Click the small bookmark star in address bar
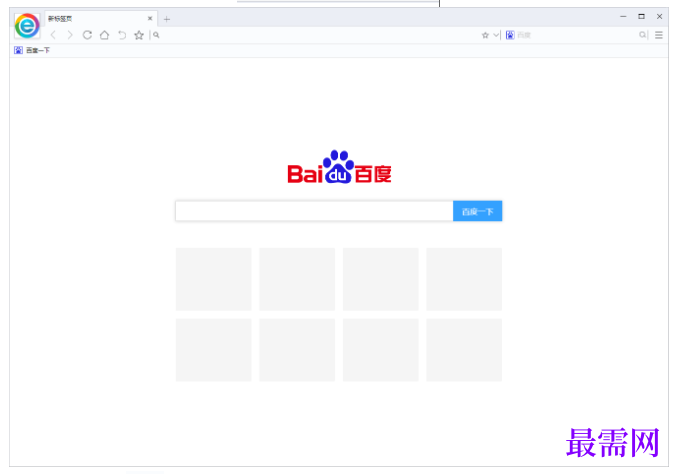Screen dimensions: 678x474 click(485, 35)
